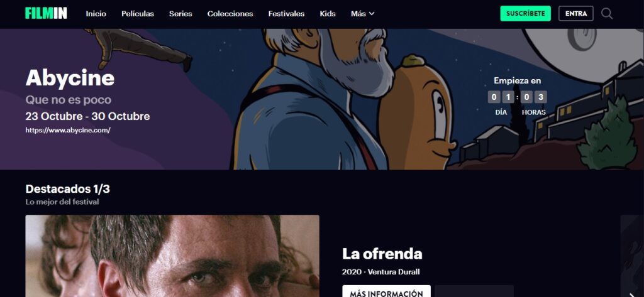Image resolution: width=644 pixels, height=297 pixels.
Task: Open the search magnifier icon
Action: [x=607, y=14]
